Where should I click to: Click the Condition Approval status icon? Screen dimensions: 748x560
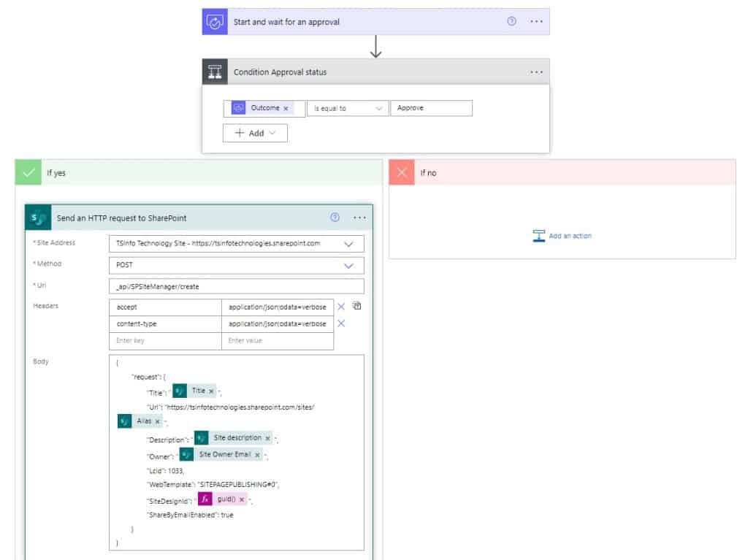point(215,72)
